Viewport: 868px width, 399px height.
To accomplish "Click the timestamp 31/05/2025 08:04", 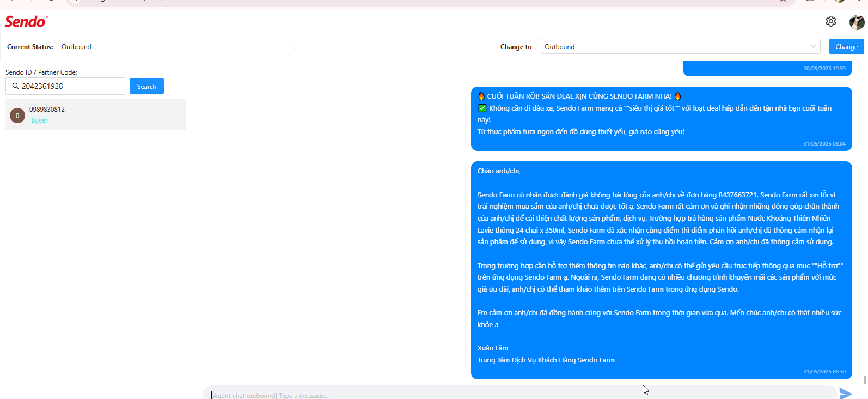I will (824, 144).
